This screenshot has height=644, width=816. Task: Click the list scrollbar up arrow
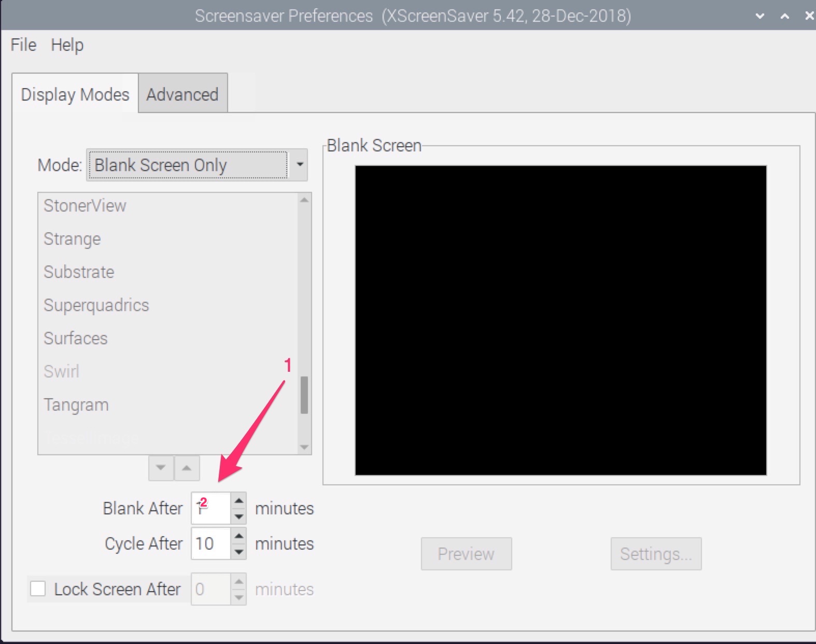coord(304,200)
